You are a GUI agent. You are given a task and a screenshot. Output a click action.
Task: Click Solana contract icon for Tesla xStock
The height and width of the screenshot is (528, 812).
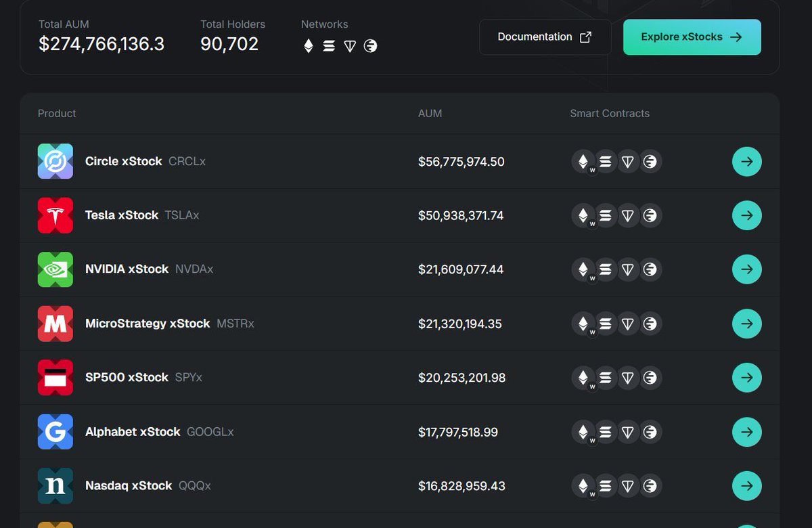coord(606,215)
